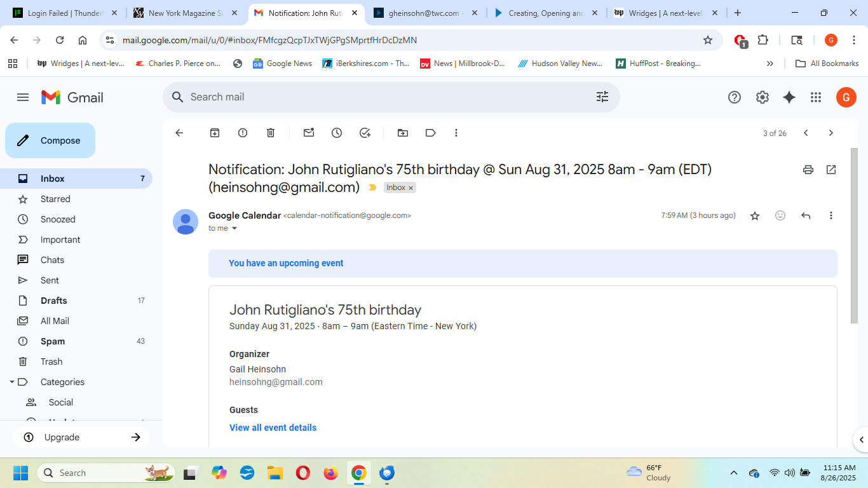This screenshot has width=868, height=488.
Task: Open the Drafts folder
Action: pos(54,301)
